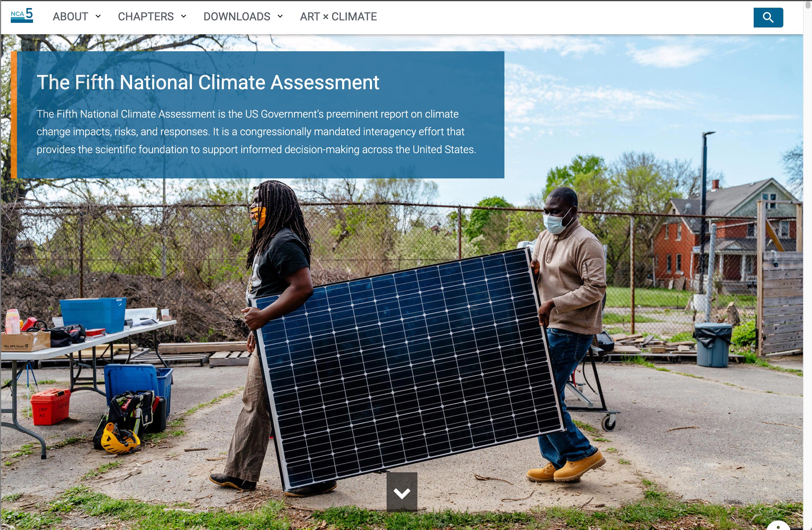Expand the ABOUT dropdown chevron
This screenshot has width=812, height=530.
pyautogui.click(x=98, y=16)
